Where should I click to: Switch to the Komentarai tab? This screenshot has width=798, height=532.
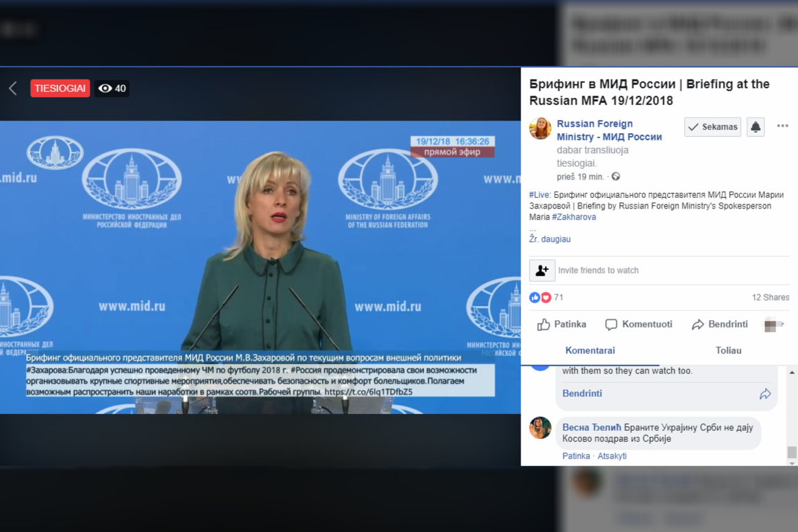[590, 350]
